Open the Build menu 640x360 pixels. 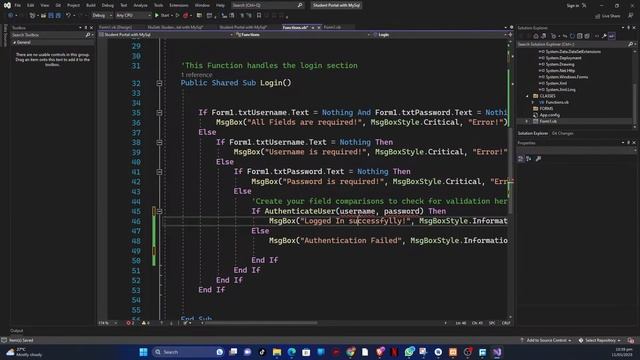click(x=91, y=5)
